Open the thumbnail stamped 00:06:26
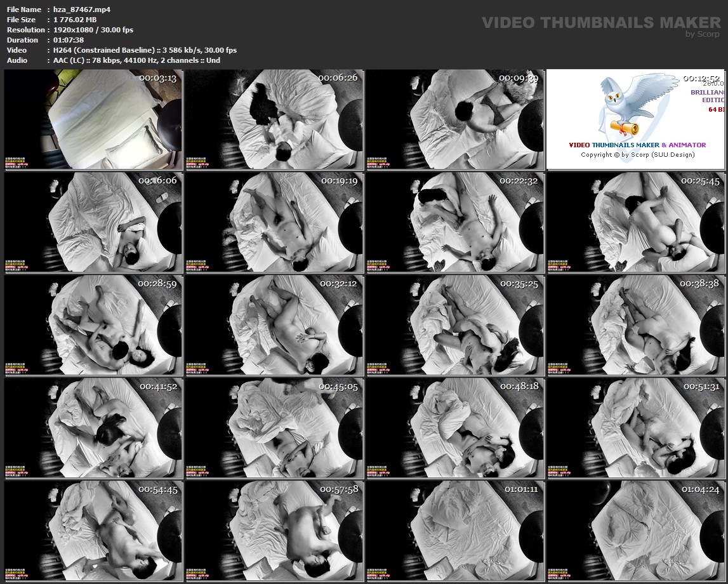Viewport: 728px width, 584px height. 274,119
